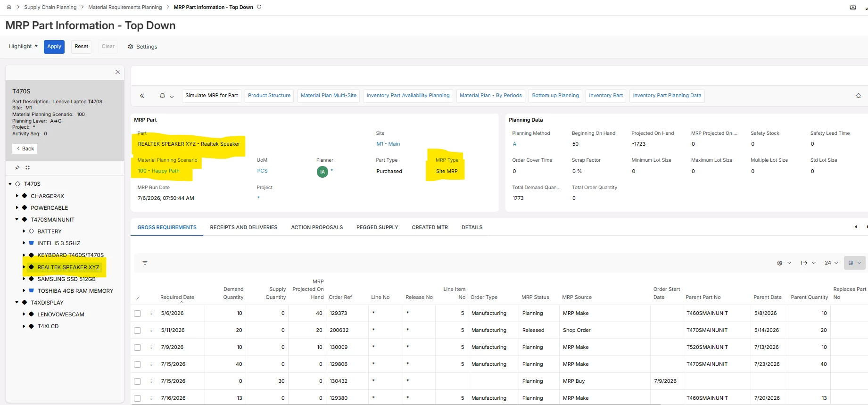Click the planner avatar IA
Screen dimensions: 868x405
[x=322, y=172]
